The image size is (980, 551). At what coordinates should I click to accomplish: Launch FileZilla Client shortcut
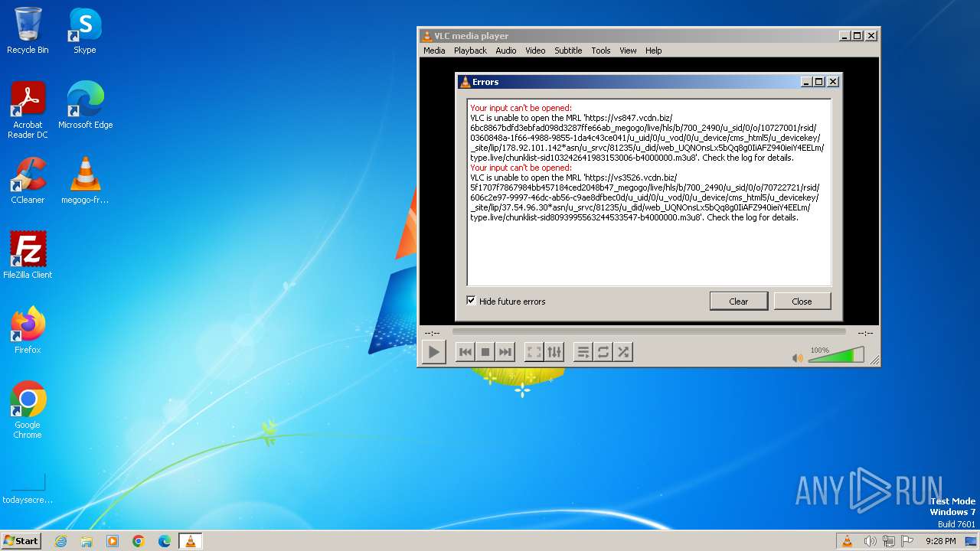point(28,256)
